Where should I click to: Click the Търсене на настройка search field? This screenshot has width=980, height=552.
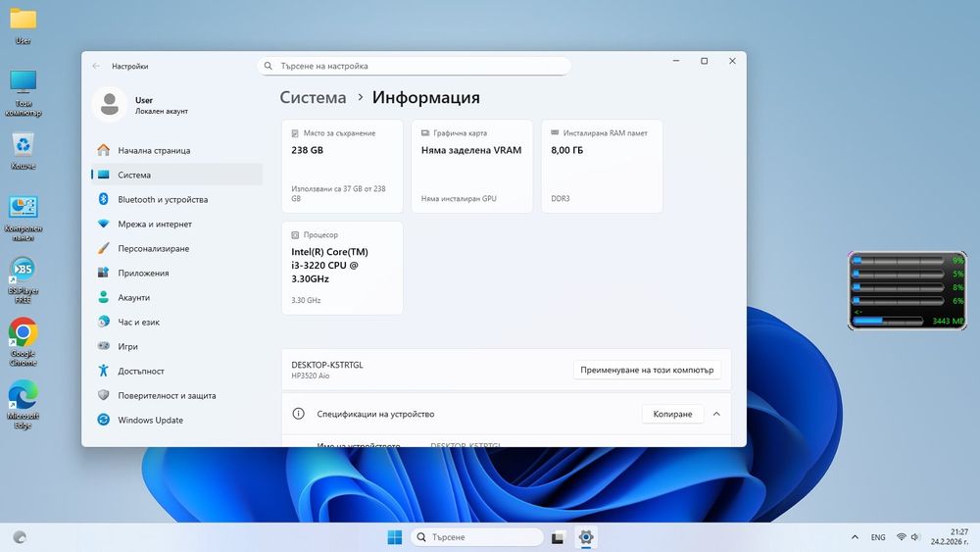point(414,66)
